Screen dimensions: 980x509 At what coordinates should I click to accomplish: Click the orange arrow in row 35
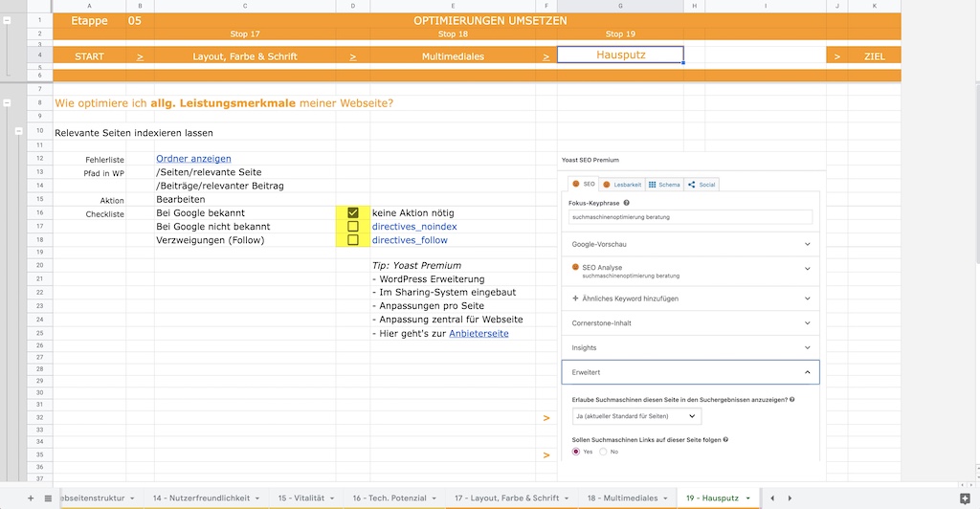tap(546, 455)
